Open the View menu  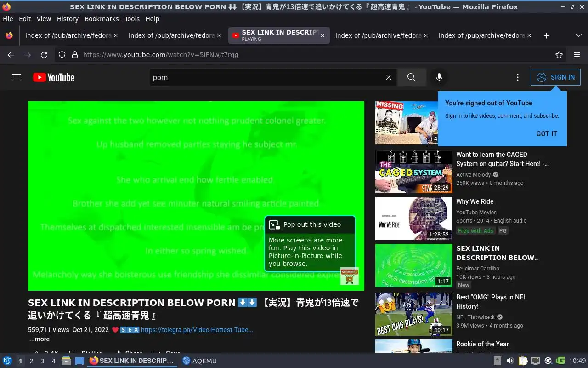coord(44,19)
